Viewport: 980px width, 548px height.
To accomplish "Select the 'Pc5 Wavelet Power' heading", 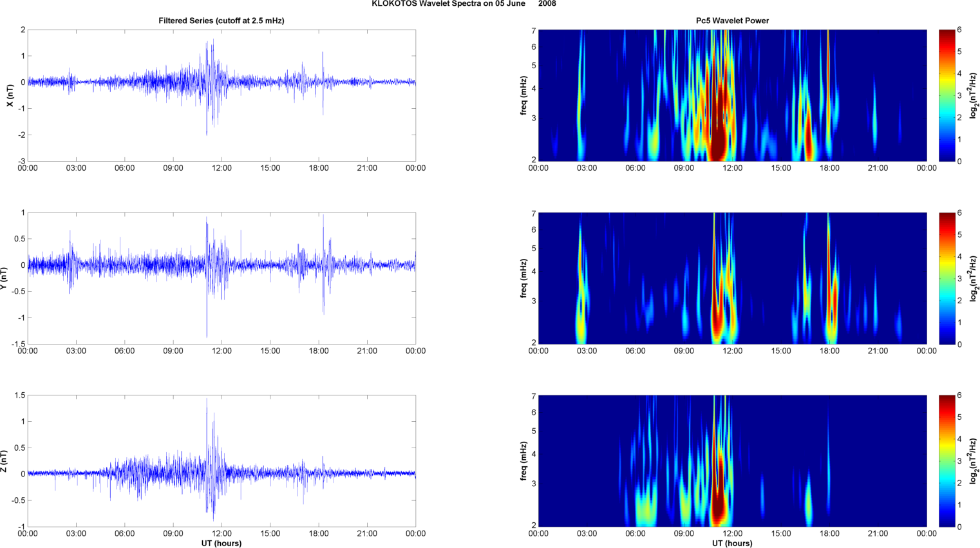I will [732, 21].
